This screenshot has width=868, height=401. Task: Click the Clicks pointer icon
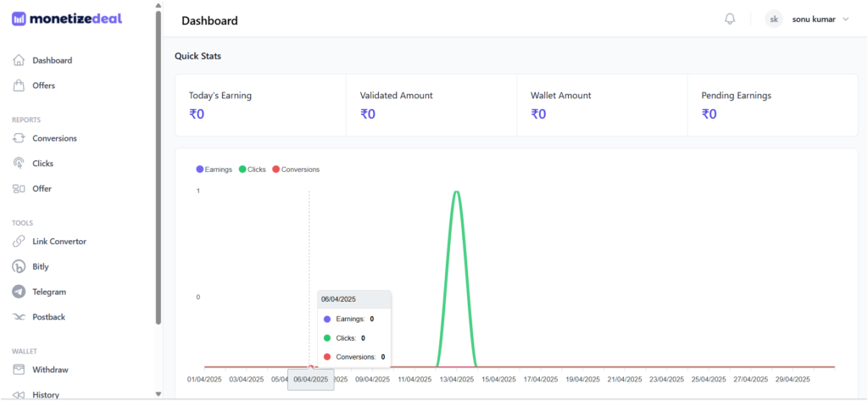tap(19, 164)
